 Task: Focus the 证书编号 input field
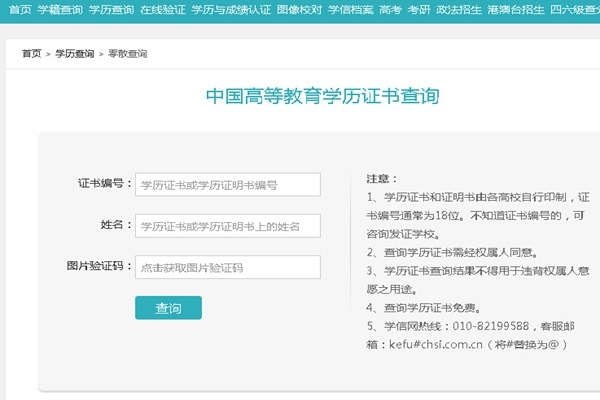[x=227, y=185]
